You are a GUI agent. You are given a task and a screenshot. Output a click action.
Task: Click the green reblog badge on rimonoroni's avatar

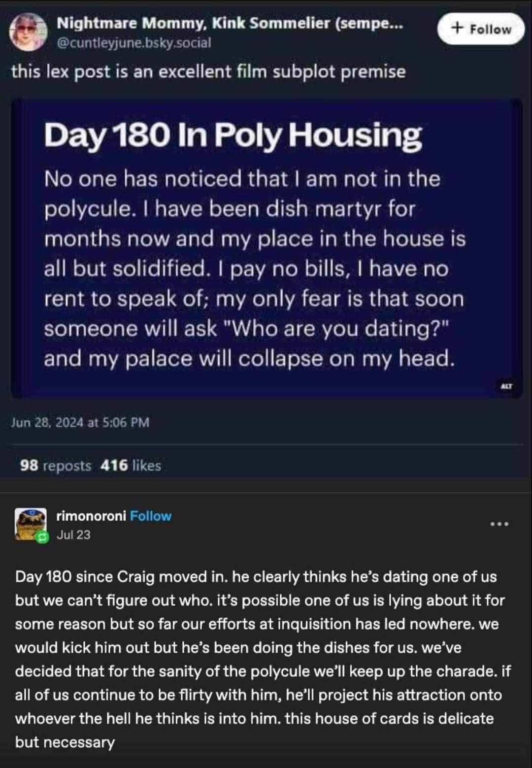coord(43,537)
